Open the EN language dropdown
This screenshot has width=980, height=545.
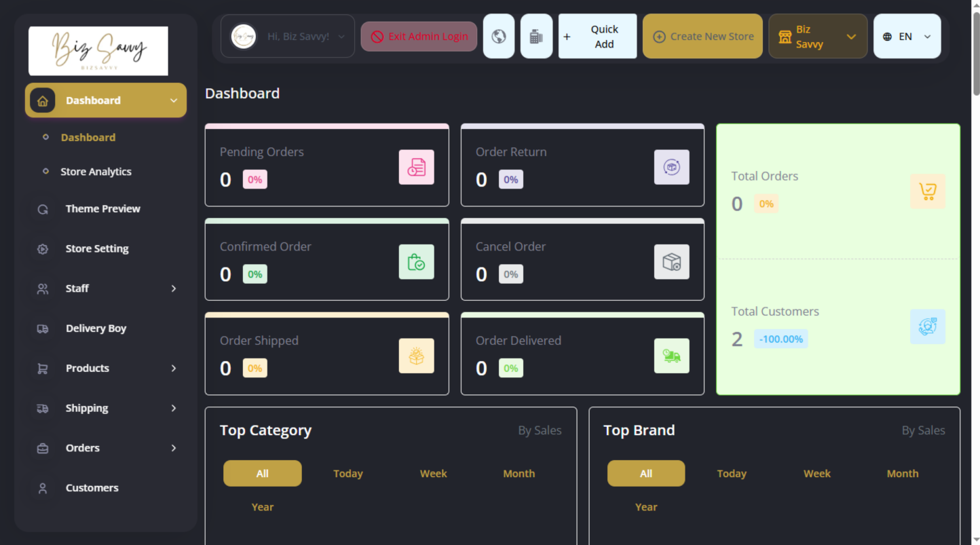coord(907,37)
